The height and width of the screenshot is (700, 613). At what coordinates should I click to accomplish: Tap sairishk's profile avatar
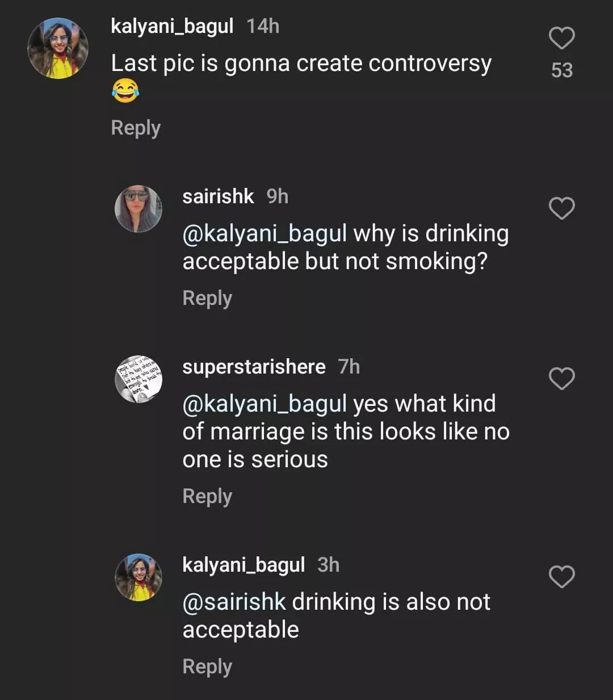pyautogui.click(x=138, y=208)
